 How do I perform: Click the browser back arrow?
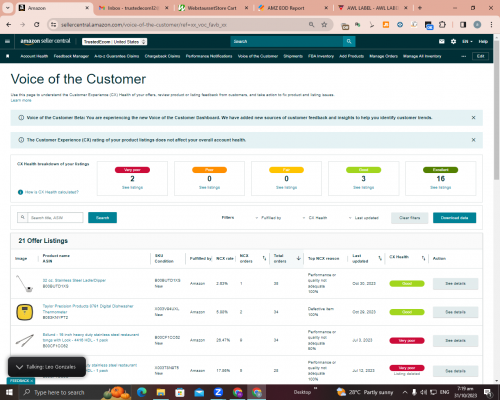[x=9, y=25]
